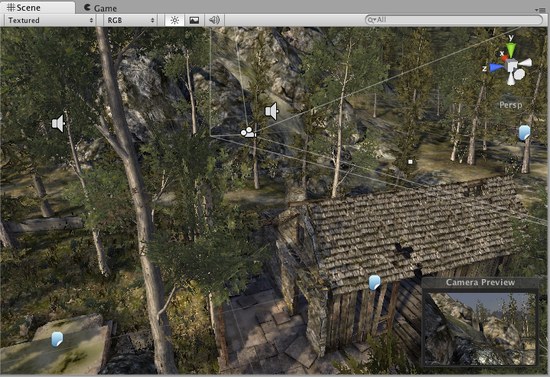Select the blue note gizmo near the right trees
This screenshot has height=377, width=550.
point(524,133)
